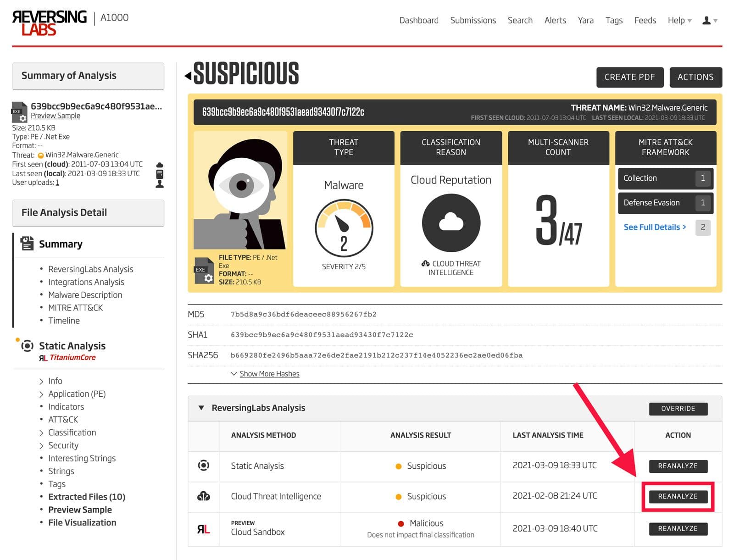Reanalyze Cloud Threat Intelligence
734x560 pixels.
pos(678,497)
